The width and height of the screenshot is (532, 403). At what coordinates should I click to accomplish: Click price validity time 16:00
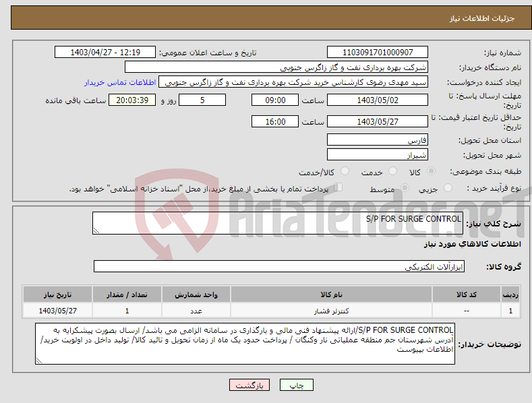[275, 121]
